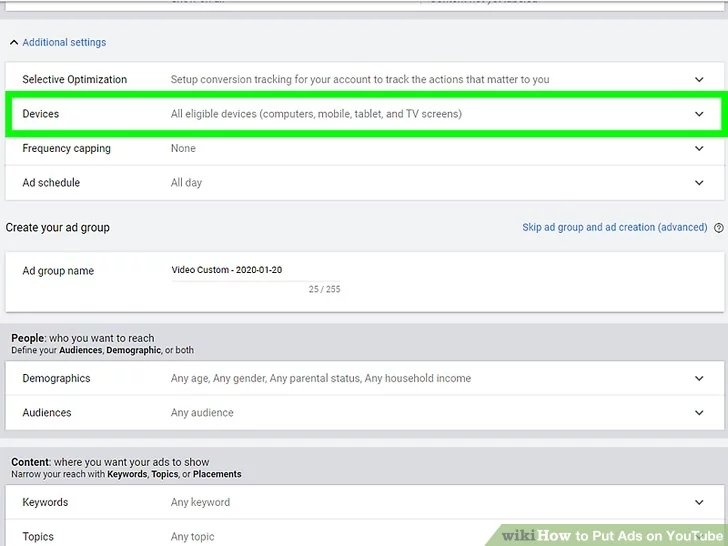Edit the Ad group name field

point(255,270)
